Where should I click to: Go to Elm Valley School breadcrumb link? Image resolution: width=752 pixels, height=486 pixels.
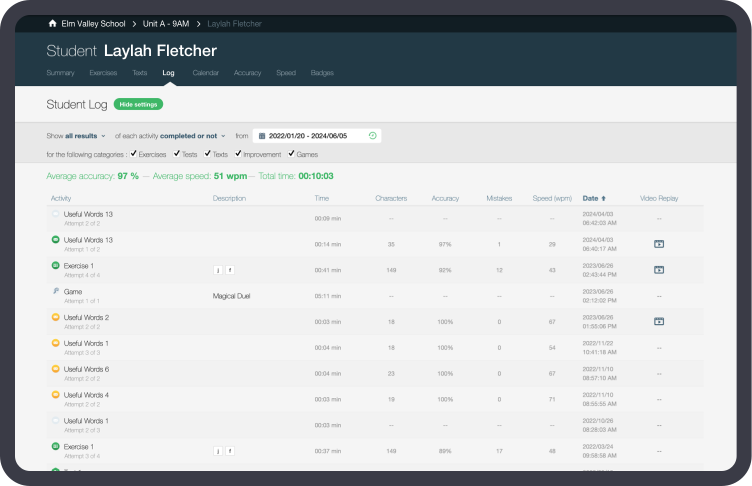click(93, 23)
